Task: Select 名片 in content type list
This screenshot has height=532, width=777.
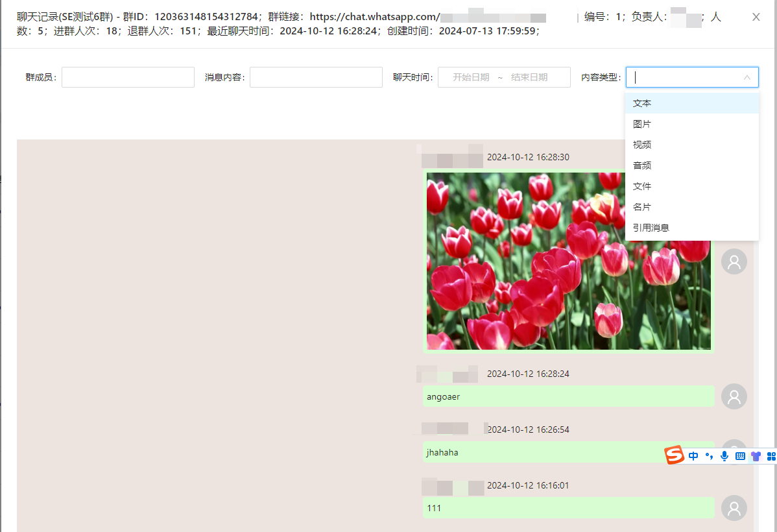Action: point(692,207)
